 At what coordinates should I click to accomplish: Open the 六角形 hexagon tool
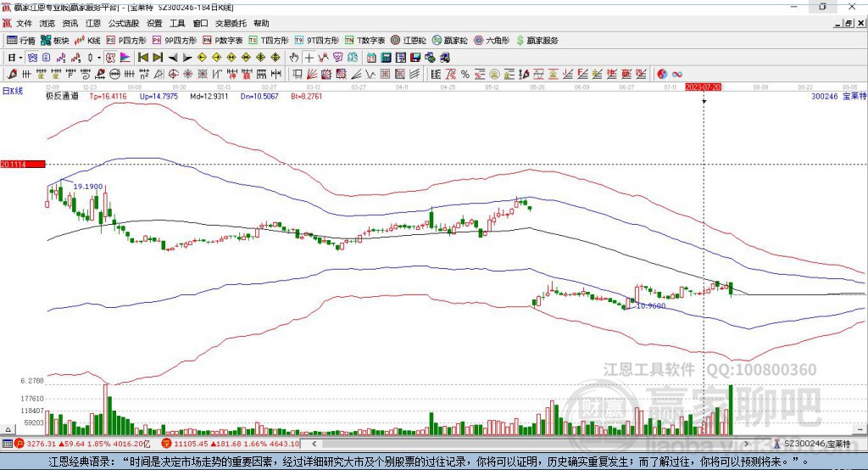coord(492,41)
